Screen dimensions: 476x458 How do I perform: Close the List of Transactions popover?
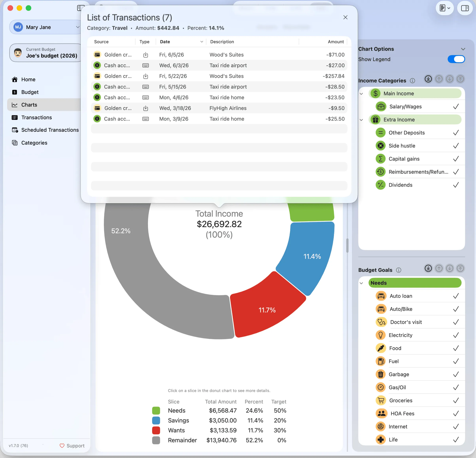345,17
